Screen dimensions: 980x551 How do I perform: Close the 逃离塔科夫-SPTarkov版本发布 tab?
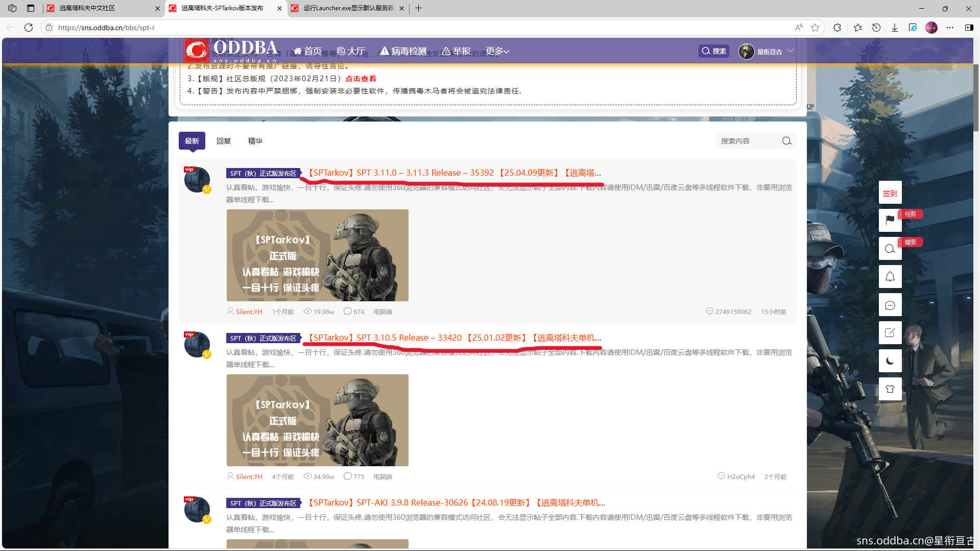point(279,9)
